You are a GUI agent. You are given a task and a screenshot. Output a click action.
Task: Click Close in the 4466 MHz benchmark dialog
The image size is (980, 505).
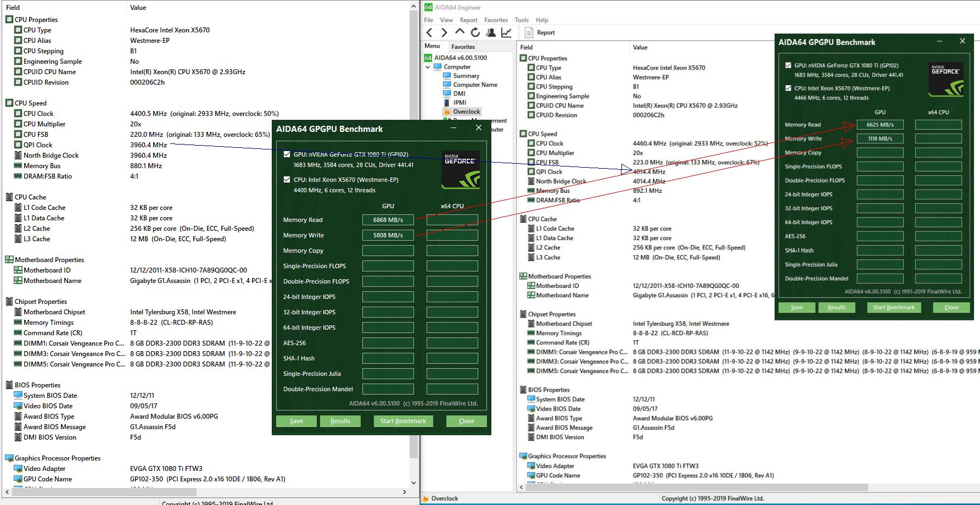[951, 307]
